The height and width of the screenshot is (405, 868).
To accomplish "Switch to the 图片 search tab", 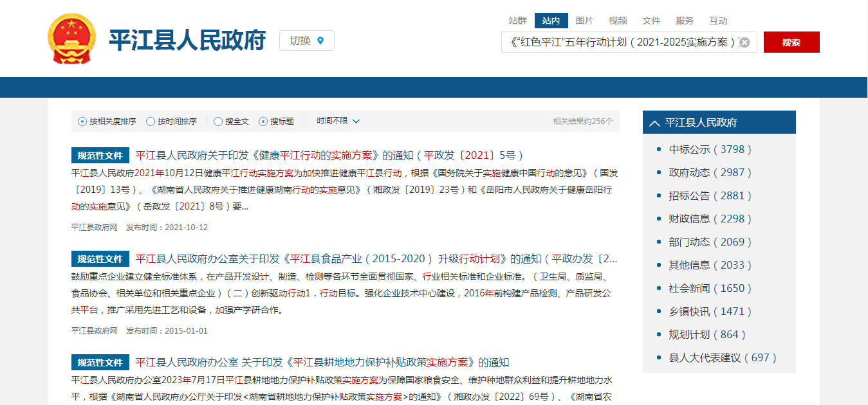I will pos(584,21).
